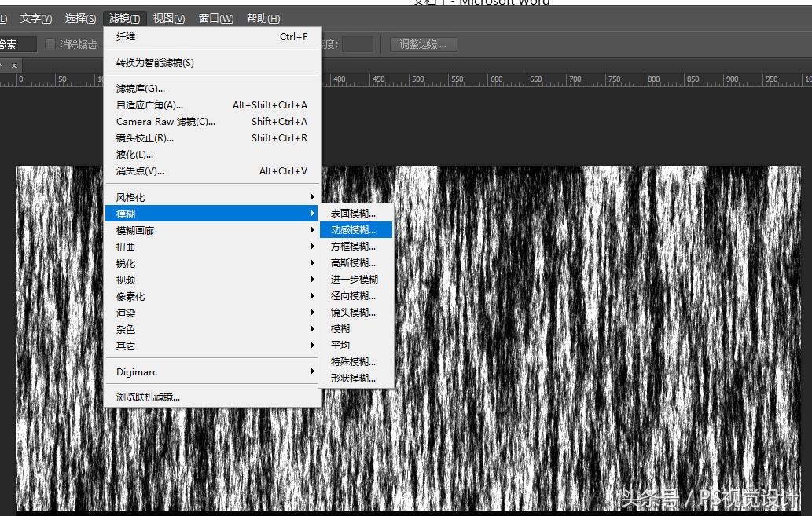Expand the 扭曲 submenu
This screenshot has width=812, height=516.
click(126, 247)
